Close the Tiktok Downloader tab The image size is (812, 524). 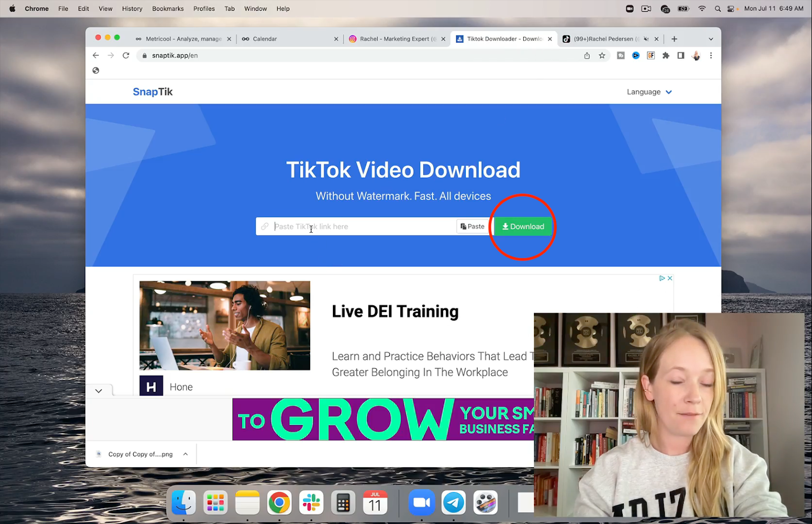550,39
